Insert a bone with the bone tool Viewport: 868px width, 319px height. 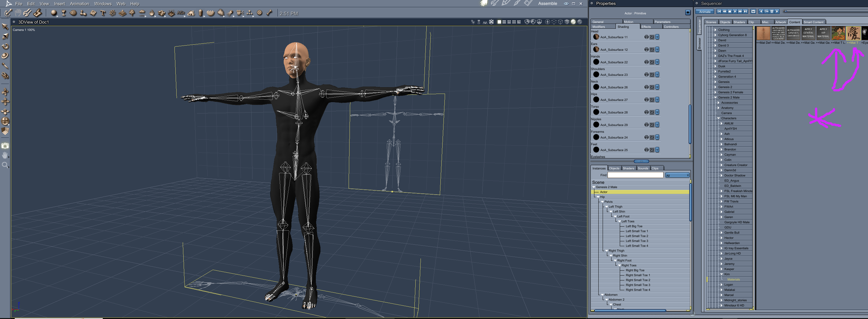(x=269, y=13)
